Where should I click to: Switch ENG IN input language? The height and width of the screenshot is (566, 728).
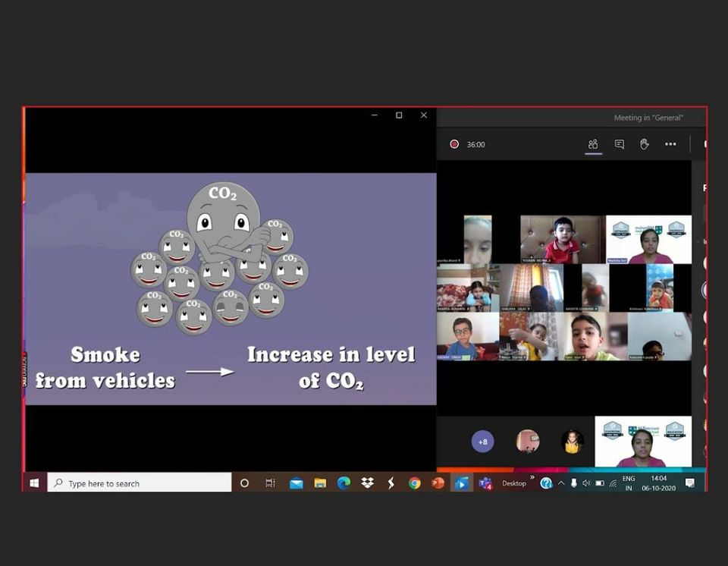tap(629, 483)
